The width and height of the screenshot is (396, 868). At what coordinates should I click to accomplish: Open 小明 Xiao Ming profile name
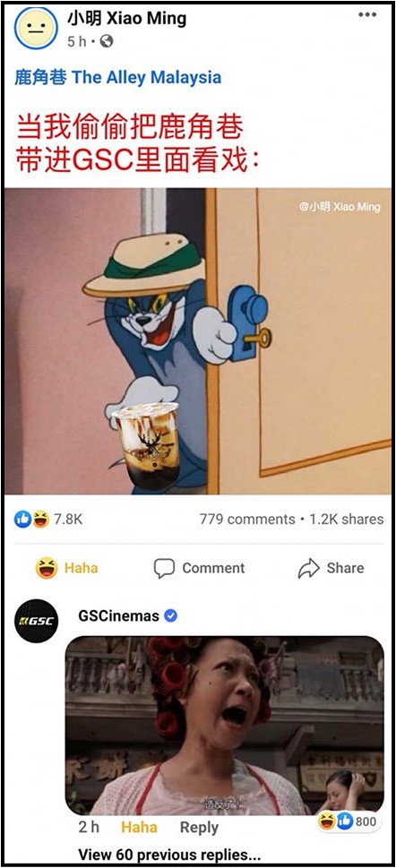tap(127, 18)
